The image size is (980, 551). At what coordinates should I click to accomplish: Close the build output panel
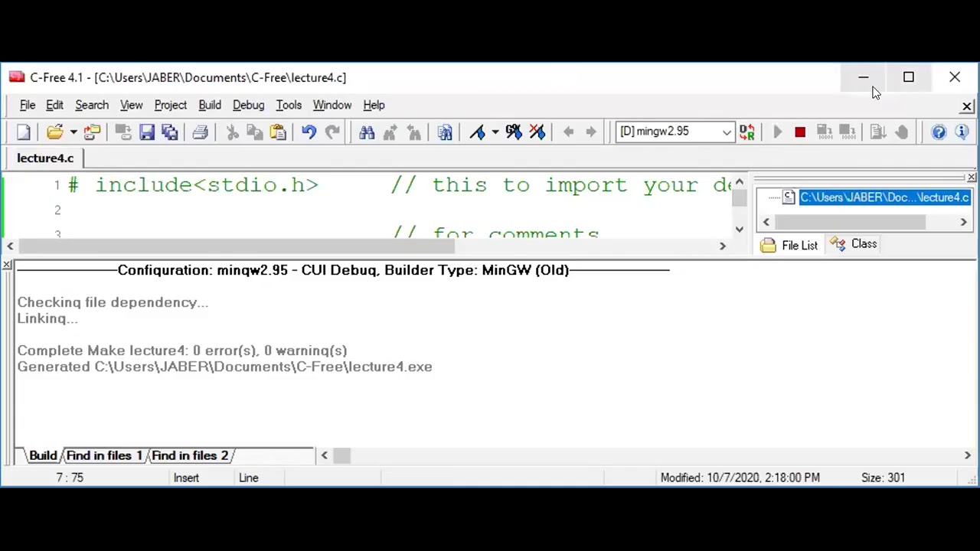tap(7, 265)
